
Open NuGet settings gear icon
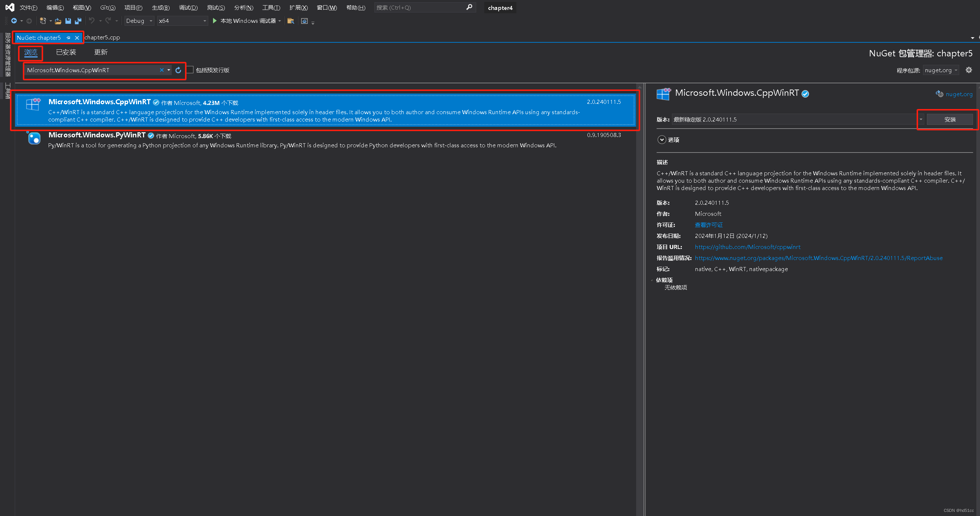[x=969, y=70]
